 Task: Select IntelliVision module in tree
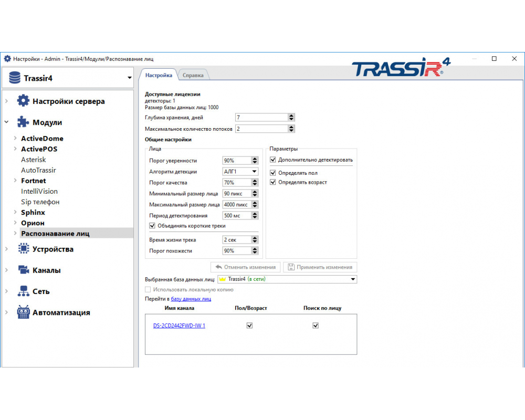[x=39, y=191]
